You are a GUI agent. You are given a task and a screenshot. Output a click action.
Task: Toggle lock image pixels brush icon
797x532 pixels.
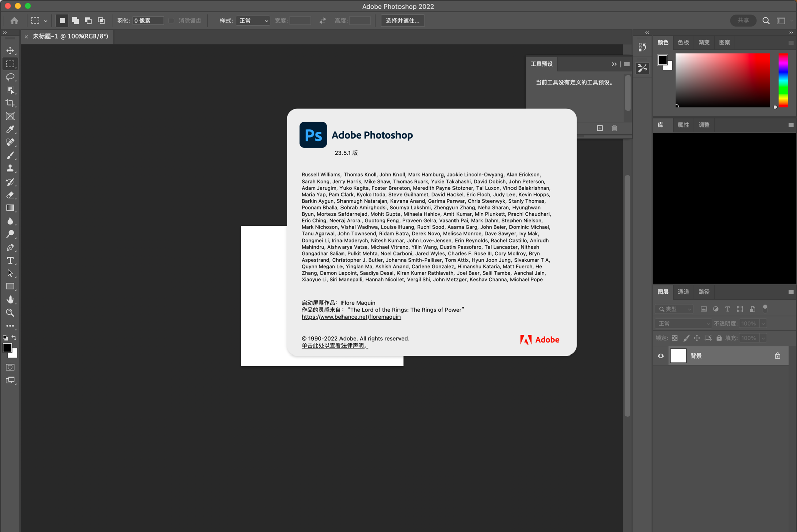tap(686, 338)
